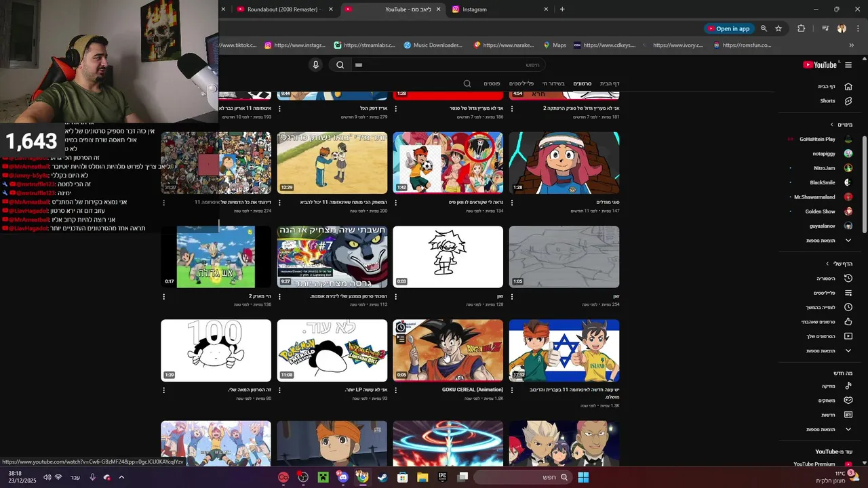Viewport: 868px width, 488px height.
Task: Open Watch later (לצפייה בהמשך)
Action: point(829,307)
